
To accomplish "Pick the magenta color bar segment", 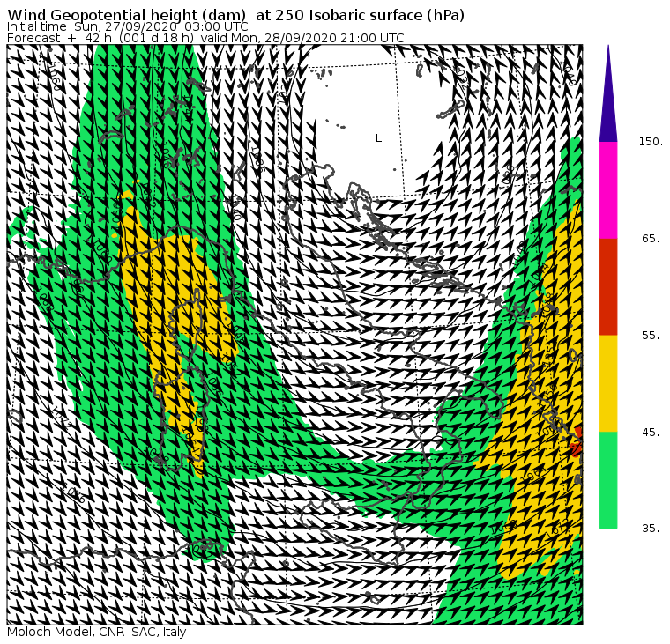I will coord(608,190).
